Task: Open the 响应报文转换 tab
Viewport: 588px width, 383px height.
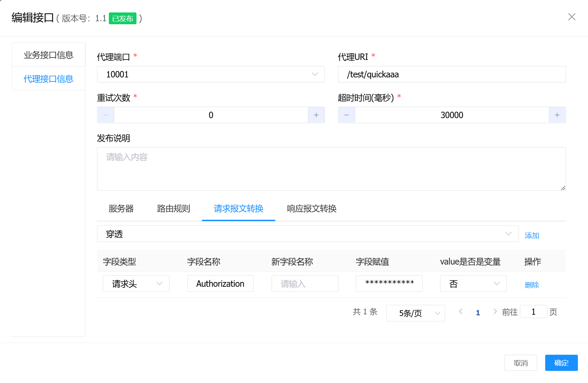Action: [312, 209]
